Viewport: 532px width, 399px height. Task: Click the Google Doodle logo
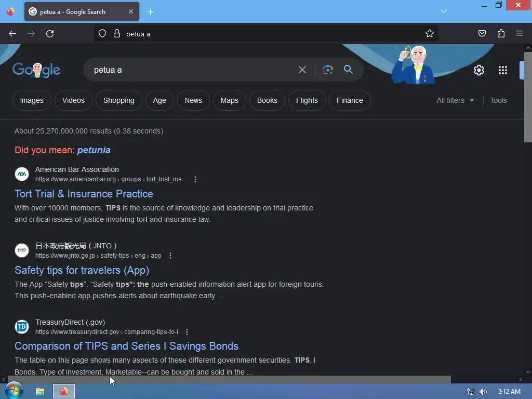pos(36,70)
